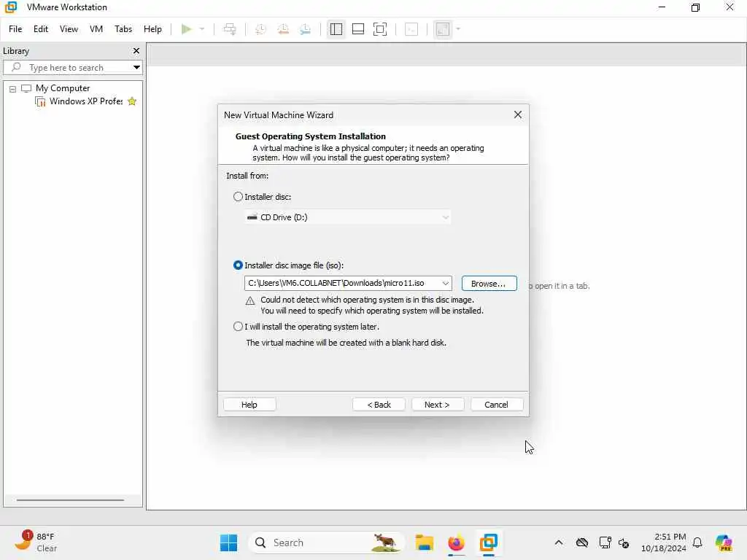Open the File menu
This screenshot has height=560, width=747.
point(15,29)
